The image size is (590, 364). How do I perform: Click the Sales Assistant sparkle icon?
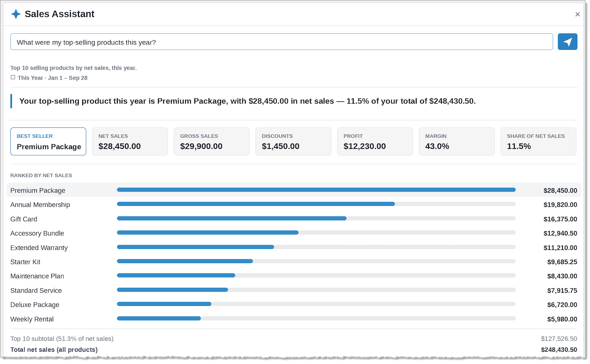point(16,14)
